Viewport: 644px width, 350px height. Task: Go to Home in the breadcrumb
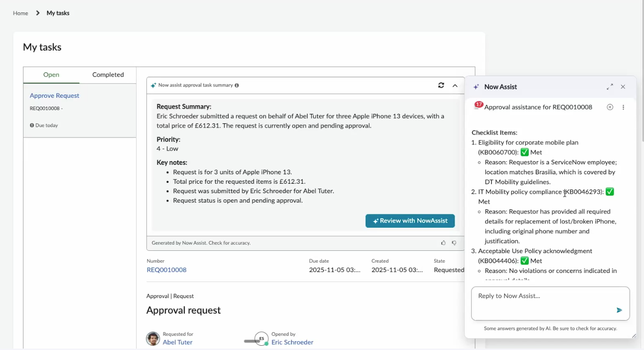[x=20, y=13]
